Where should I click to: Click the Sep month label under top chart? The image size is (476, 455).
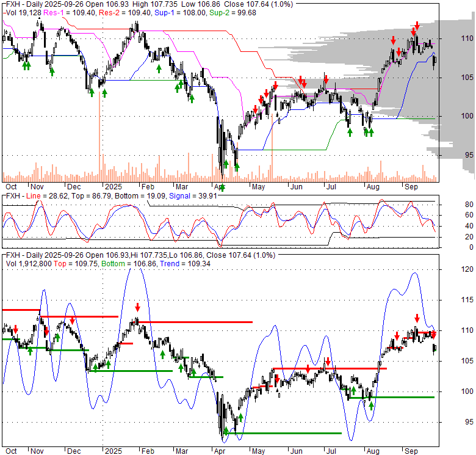click(x=411, y=187)
